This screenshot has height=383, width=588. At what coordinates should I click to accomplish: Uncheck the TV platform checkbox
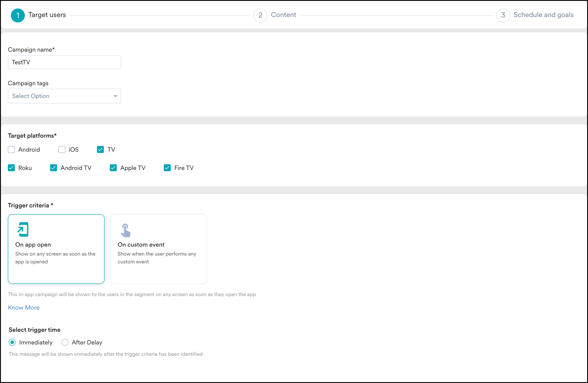[100, 149]
